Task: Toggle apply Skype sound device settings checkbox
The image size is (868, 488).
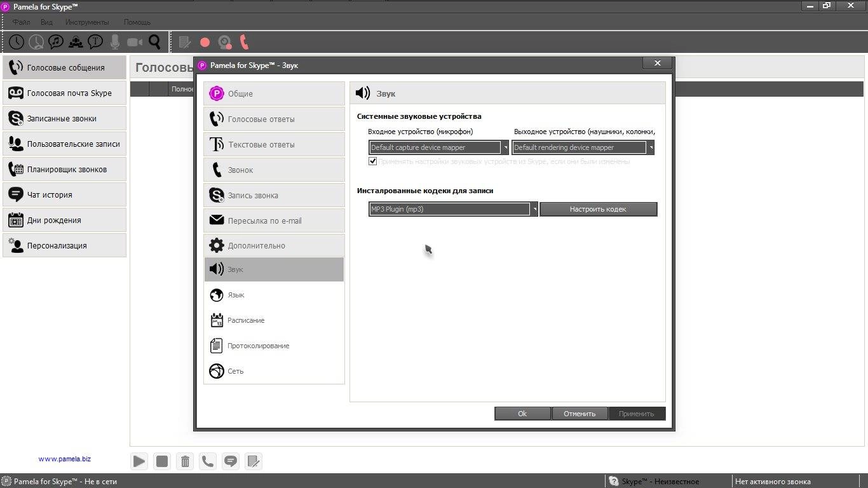Action: (x=373, y=161)
